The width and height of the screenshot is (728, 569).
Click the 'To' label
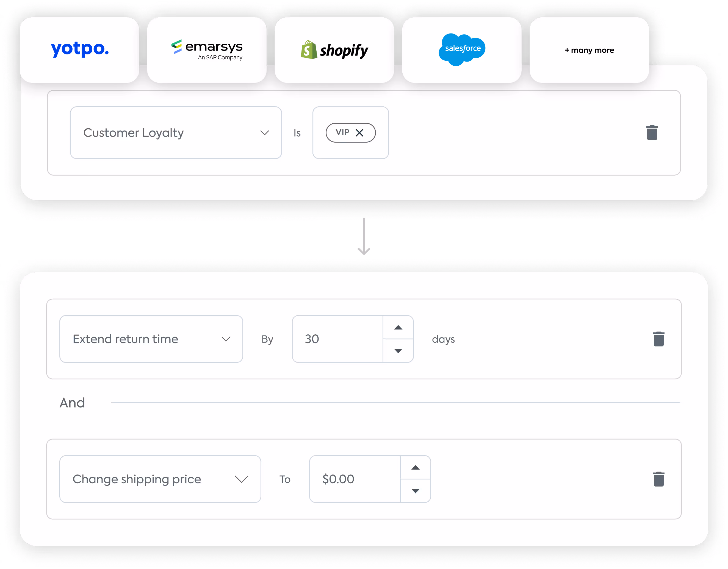285,479
